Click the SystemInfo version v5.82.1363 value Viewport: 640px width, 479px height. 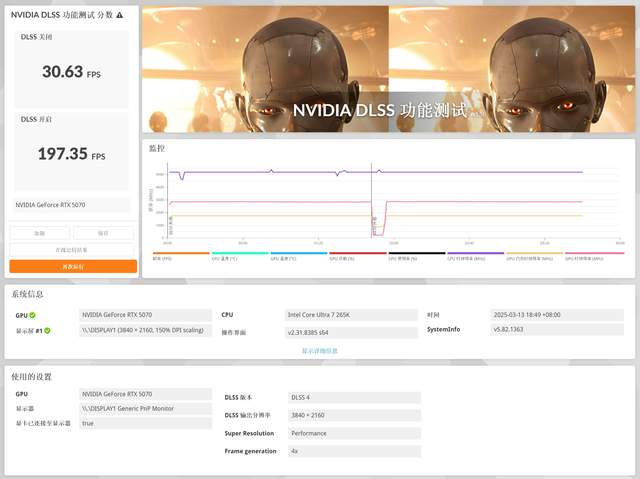pos(557,329)
